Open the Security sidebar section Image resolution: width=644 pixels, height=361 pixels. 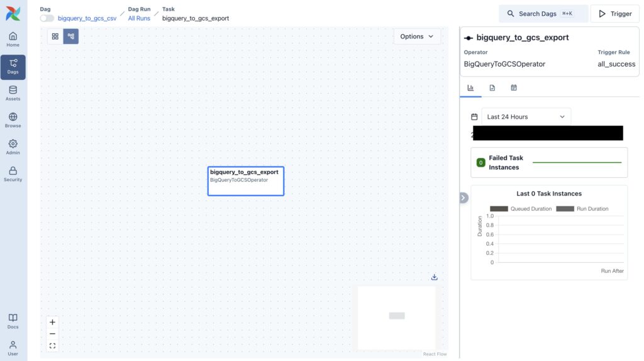(x=13, y=174)
